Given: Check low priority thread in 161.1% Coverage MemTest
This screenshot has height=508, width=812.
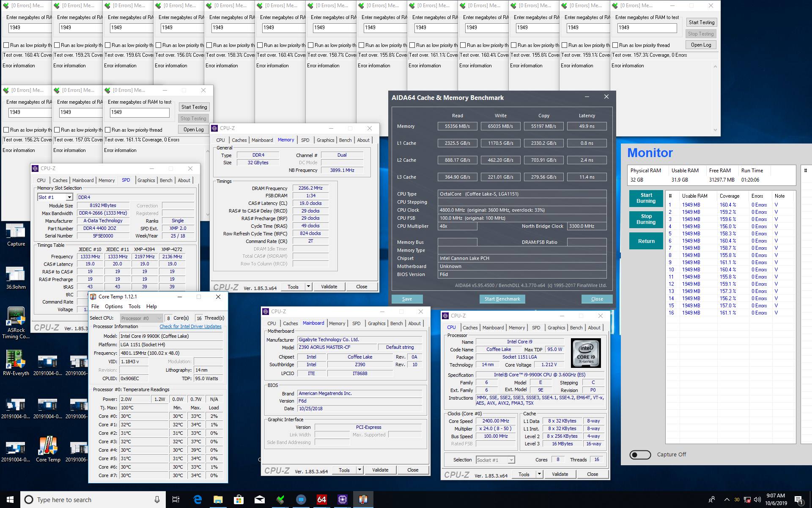Looking at the screenshot, I should click(x=107, y=130).
